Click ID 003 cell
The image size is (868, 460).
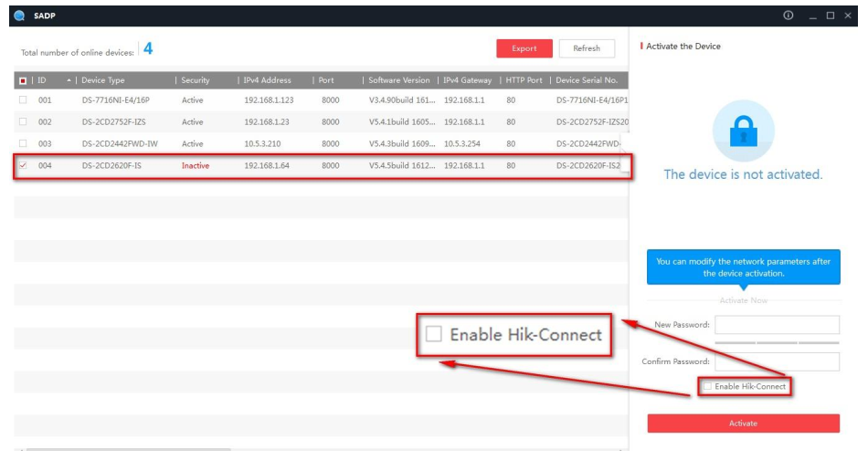pos(45,143)
